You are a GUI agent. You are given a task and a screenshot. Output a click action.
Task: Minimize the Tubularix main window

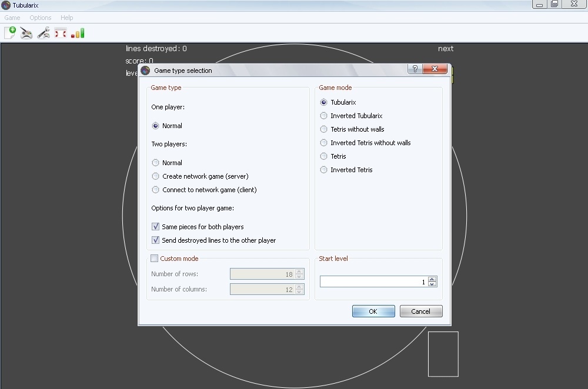tap(539, 4)
